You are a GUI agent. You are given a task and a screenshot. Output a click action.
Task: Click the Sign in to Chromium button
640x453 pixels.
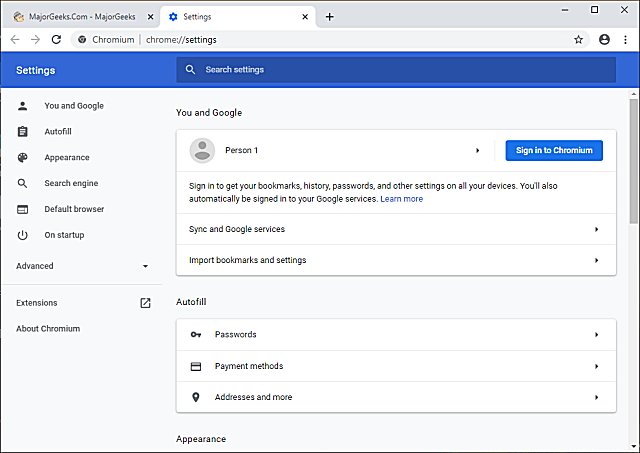pos(553,150)
